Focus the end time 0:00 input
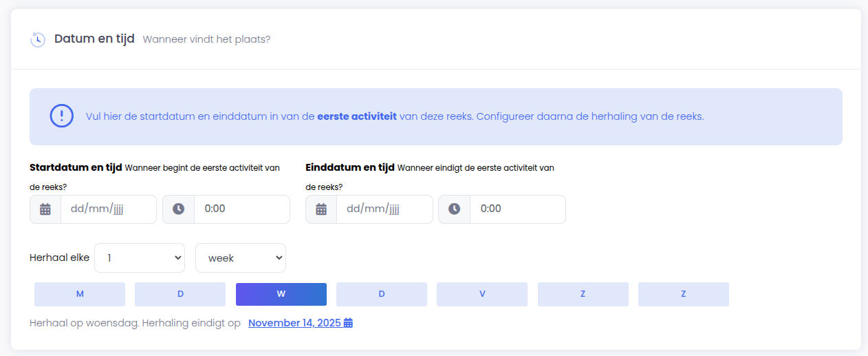Viewport: 868px width, 356px height. pos(518,209)
